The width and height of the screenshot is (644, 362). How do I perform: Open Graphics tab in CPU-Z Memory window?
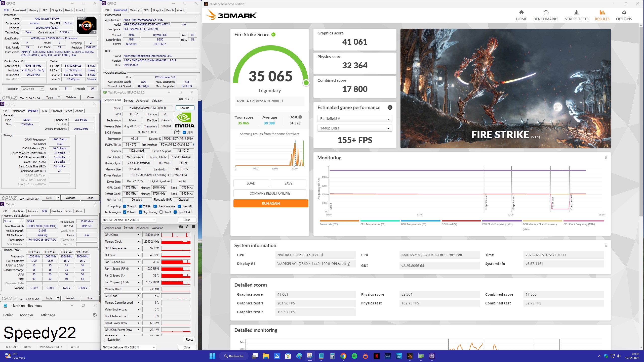coord(57,111)
